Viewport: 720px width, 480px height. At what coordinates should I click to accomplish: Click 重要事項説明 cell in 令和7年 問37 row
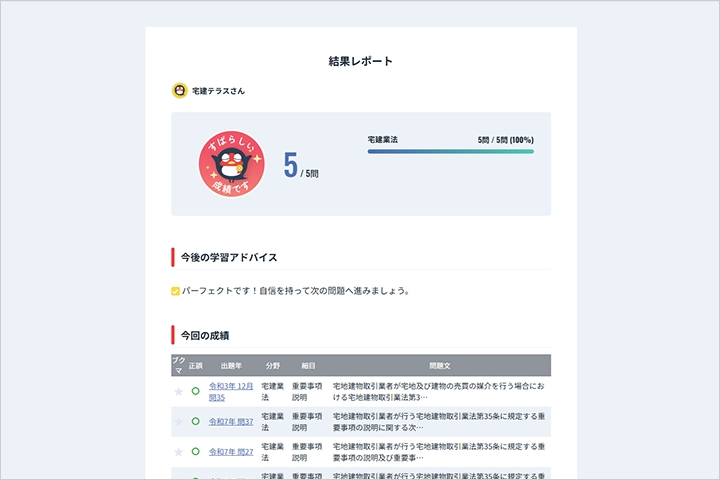(x=307, y=422)
